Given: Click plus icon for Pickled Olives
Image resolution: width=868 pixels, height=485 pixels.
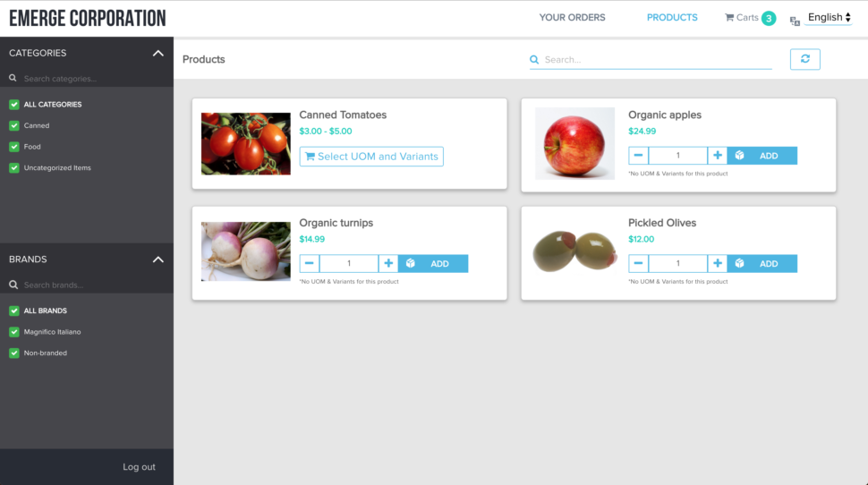Looking at the screenshot, I should pyautogui.click(x=718, y=264).
